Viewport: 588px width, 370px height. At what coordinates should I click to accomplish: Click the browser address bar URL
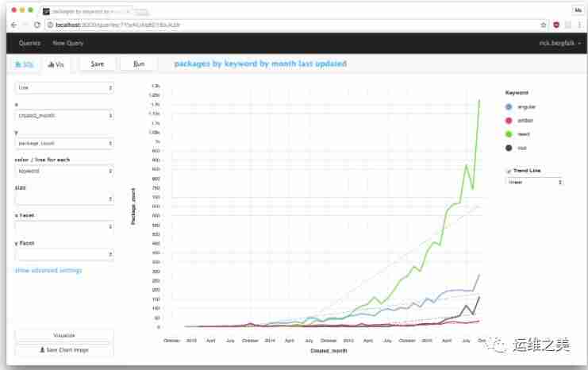pyautogui.click(x=117, y=25)
